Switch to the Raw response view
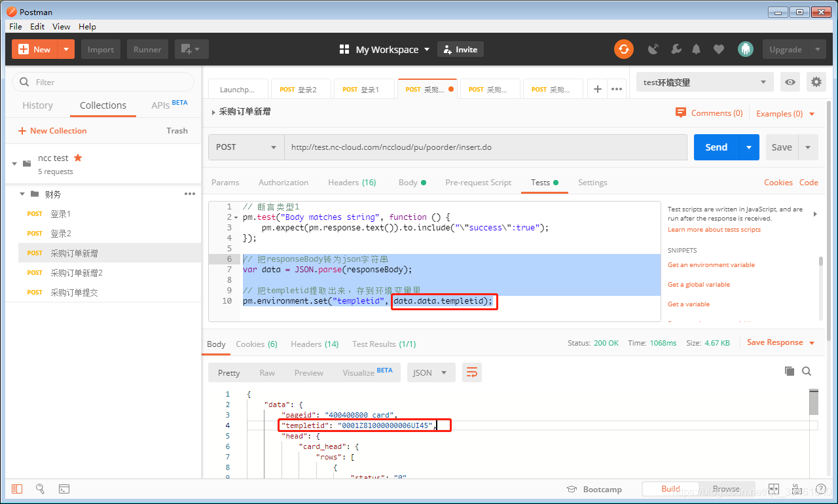Screen dimensions: 838x504 tap(267, 372)
